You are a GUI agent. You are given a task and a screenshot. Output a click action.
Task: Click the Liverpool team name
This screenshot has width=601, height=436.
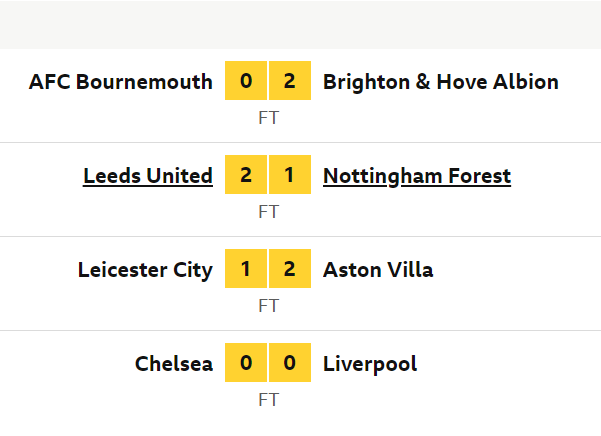[x=370, y=364]
